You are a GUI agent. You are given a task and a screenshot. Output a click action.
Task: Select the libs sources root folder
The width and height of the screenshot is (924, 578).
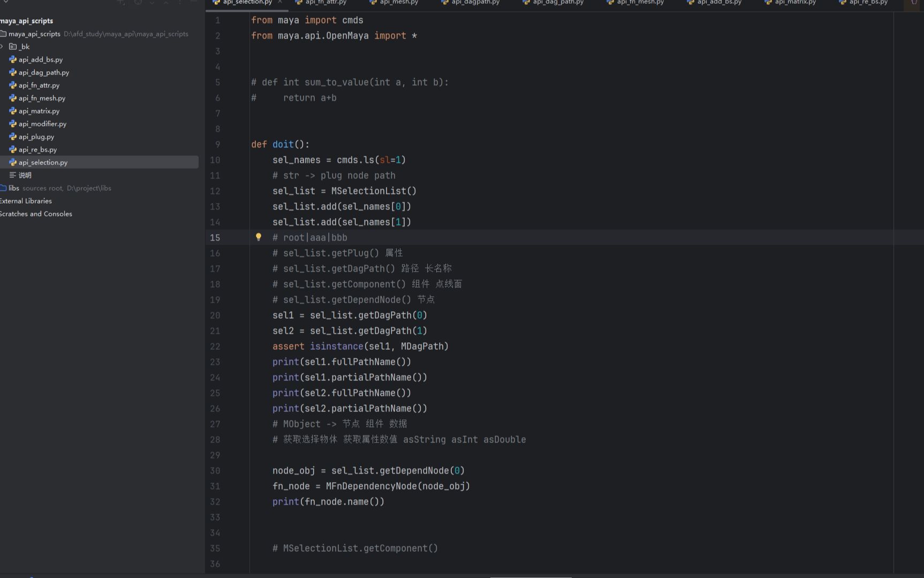pyautogui.click(x=14, y=188)
